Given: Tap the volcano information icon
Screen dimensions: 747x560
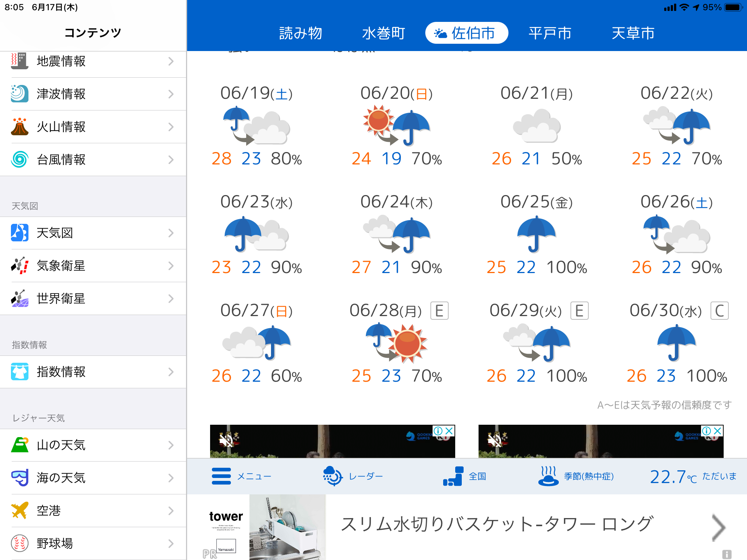Looking at the screenshot, I should [x=20, y=127].
